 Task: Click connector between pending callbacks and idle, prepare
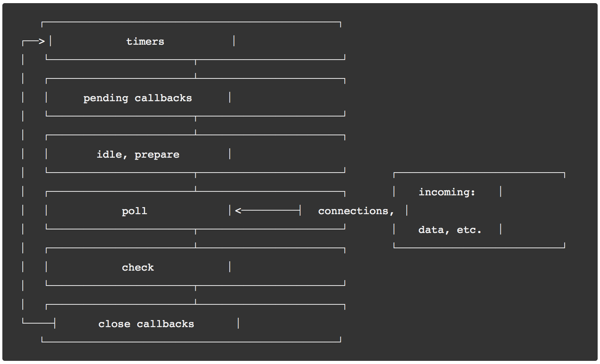click(195, 125)
